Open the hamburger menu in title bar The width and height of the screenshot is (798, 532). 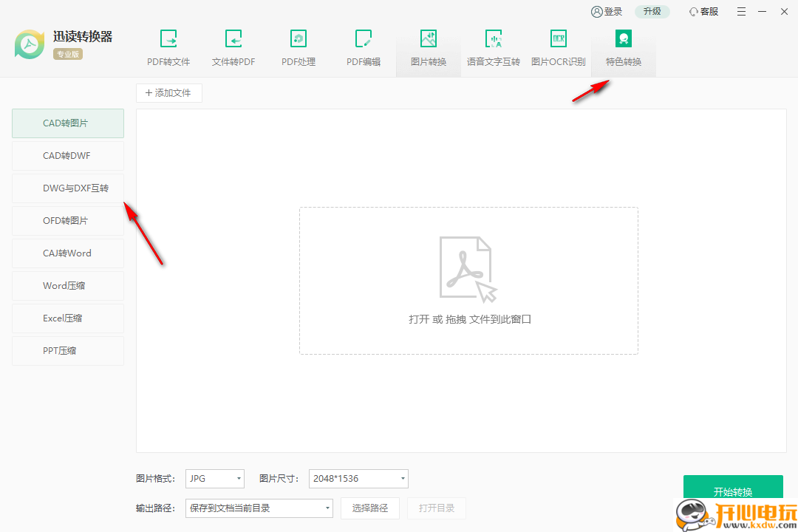741,11
